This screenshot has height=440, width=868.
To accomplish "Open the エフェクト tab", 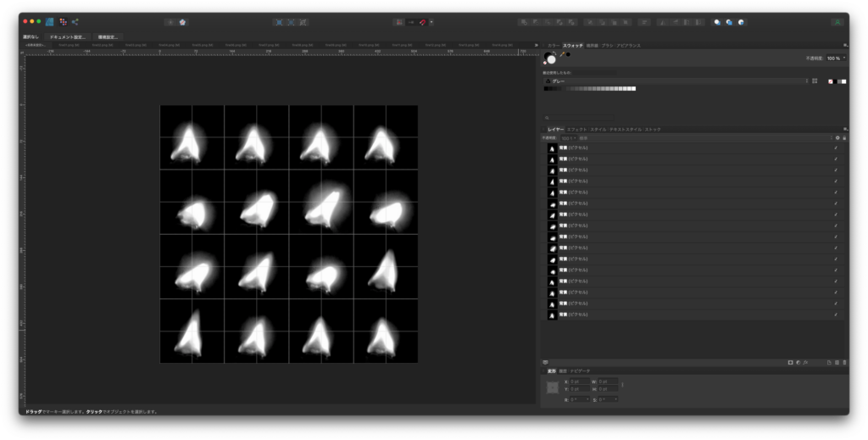I will pyautogui.click(x=576, y=129).
